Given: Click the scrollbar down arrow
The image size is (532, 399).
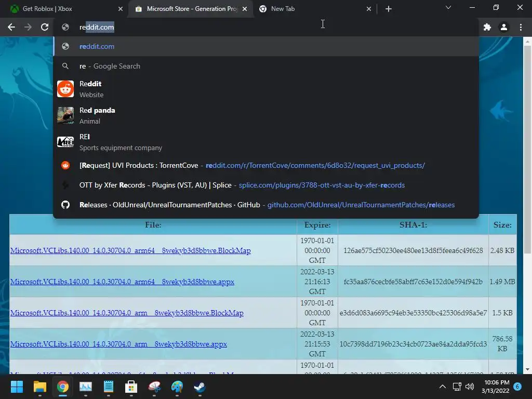Looking at the screenshot, I should [x=527, y=369].
